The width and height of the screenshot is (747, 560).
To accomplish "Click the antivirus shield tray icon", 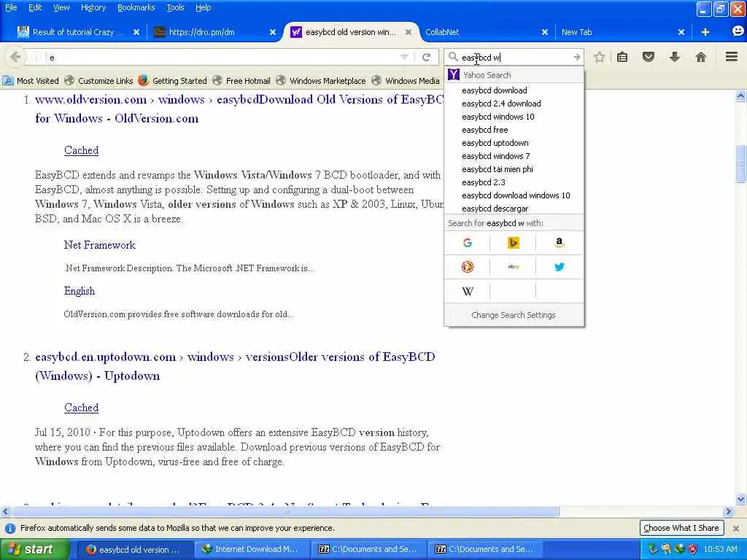I will pos(693,549).
